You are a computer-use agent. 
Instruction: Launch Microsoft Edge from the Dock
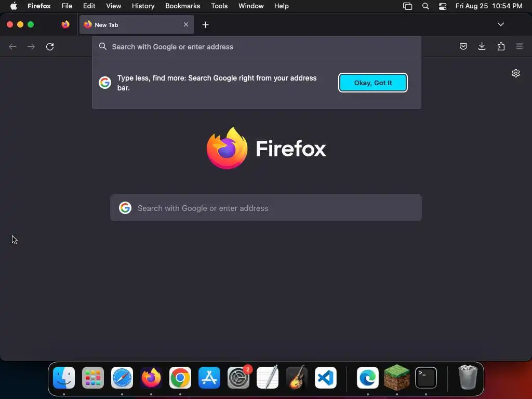pyautogui.click(x=368, y=378)
